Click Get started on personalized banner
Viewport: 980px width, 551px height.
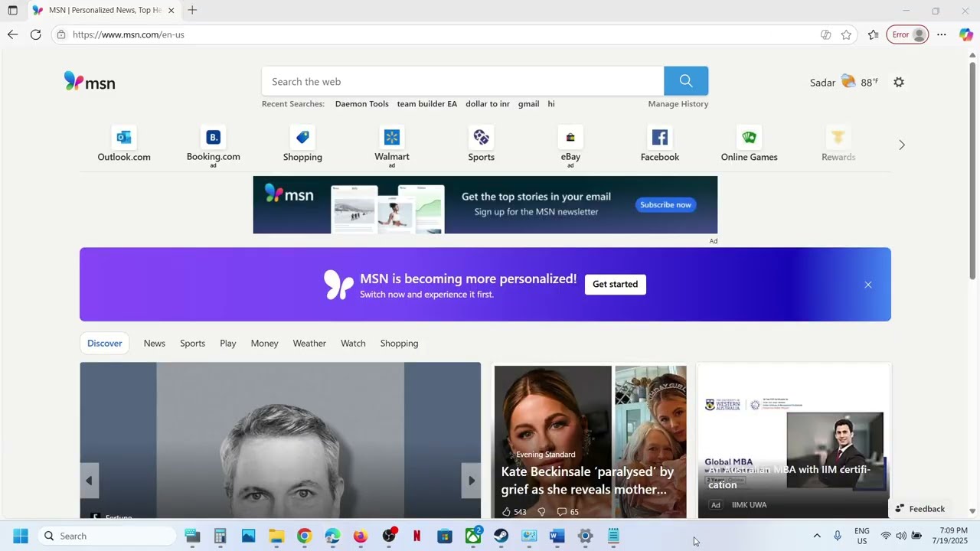tap(616, 284)
